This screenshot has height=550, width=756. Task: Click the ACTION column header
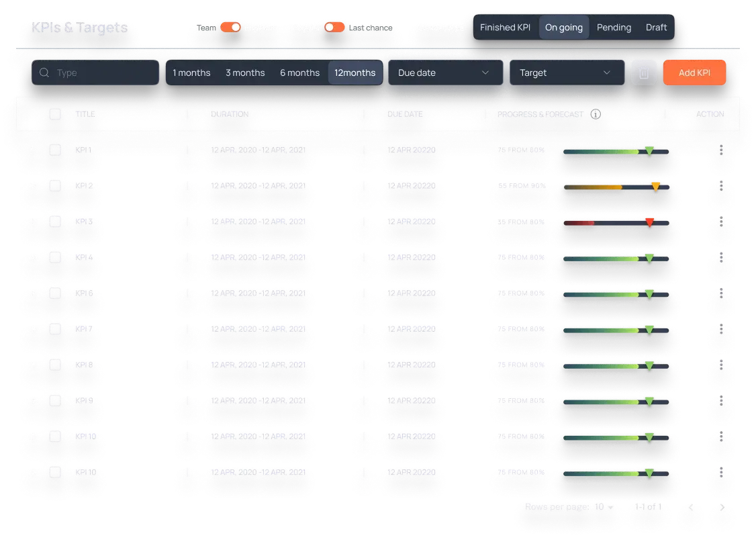[x=710, y=114]
